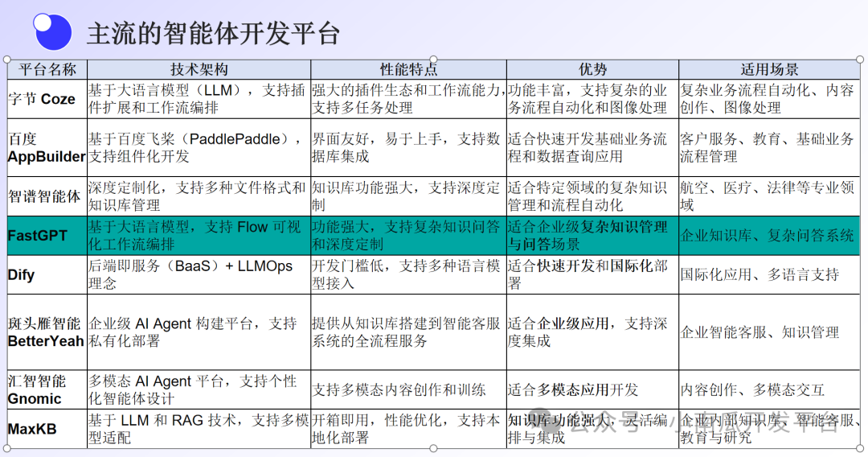Select cell 适合多模态应用开发
Image resolution: width=868 pixels, height=457 pixels.
pos(592,390)
